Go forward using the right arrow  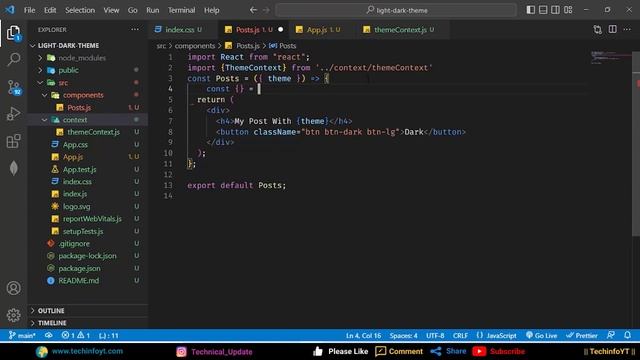(266, 10)
